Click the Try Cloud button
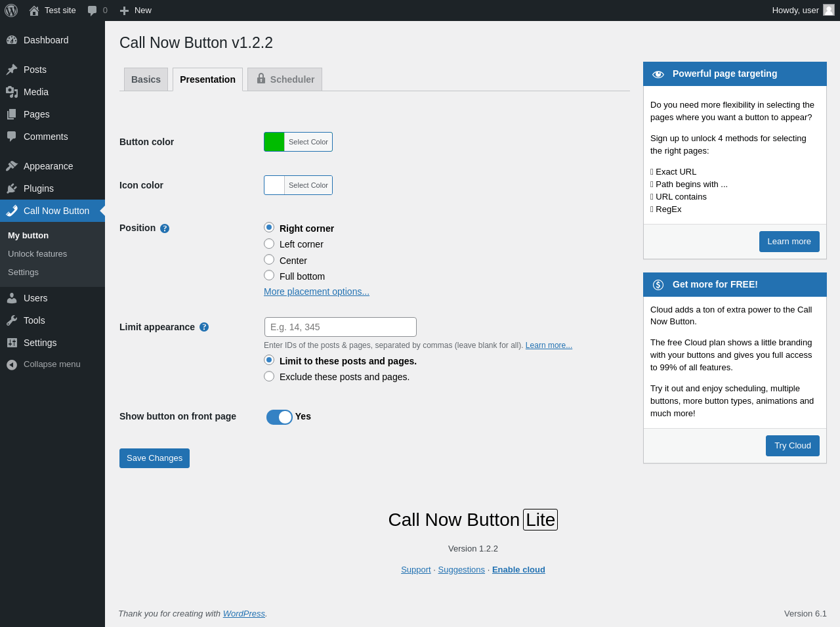The image size is (840, 627). [x=792, y=446]
